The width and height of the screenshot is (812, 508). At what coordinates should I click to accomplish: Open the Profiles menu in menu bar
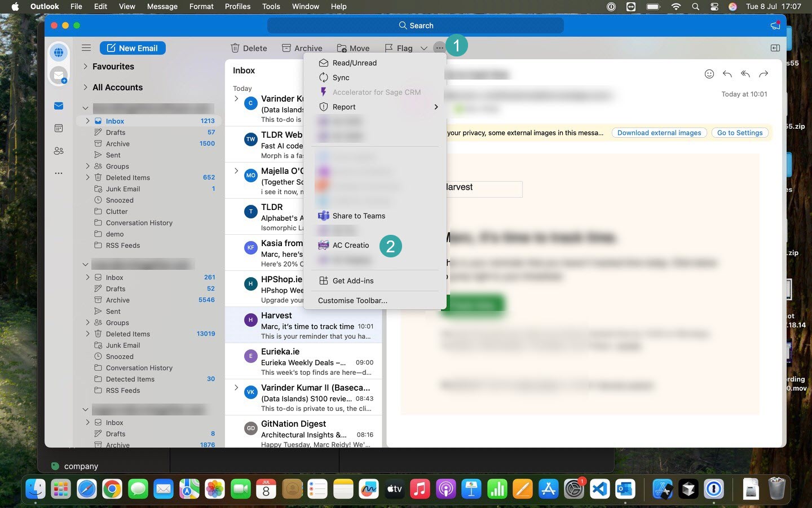(237, 6)
